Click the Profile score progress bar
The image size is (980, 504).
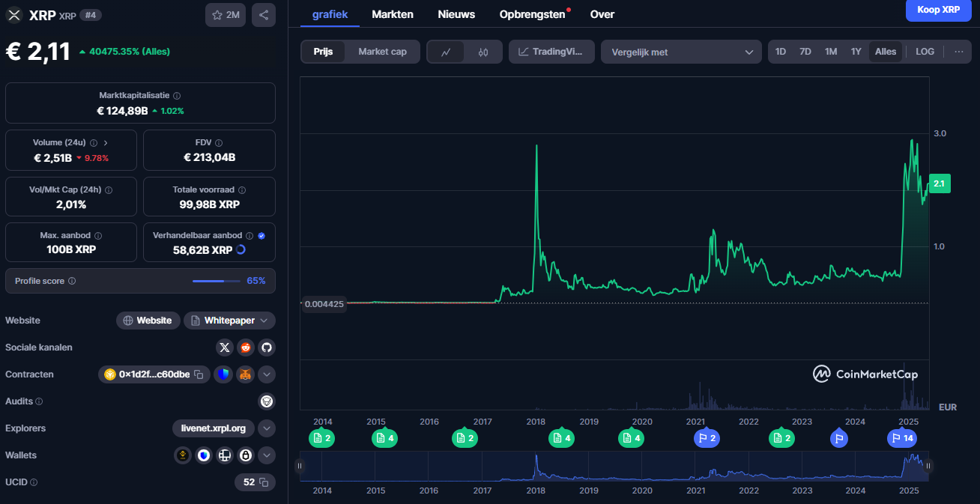(216, 281)
